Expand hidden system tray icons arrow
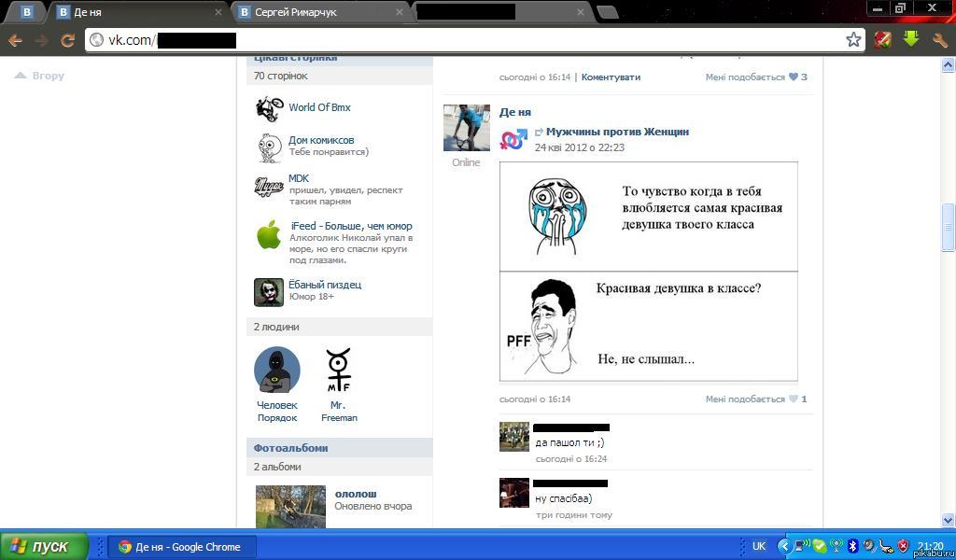Screen dimensions: 956x560 [x=785, y=547]
